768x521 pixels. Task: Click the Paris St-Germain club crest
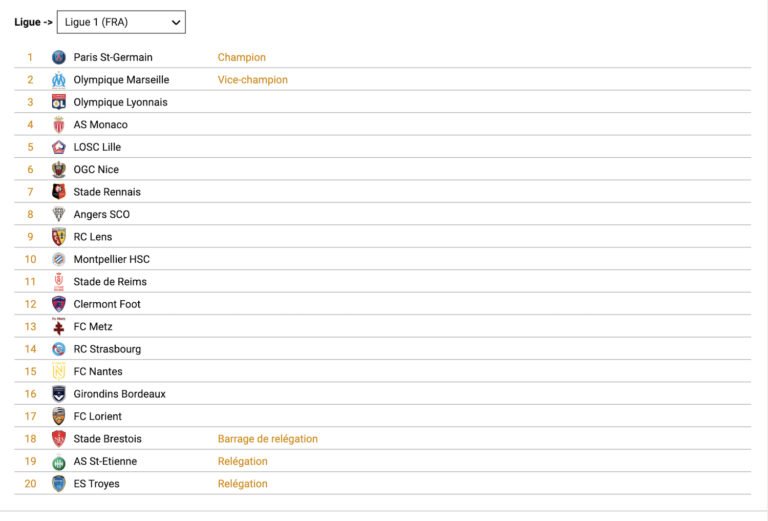tap(59, 58)
